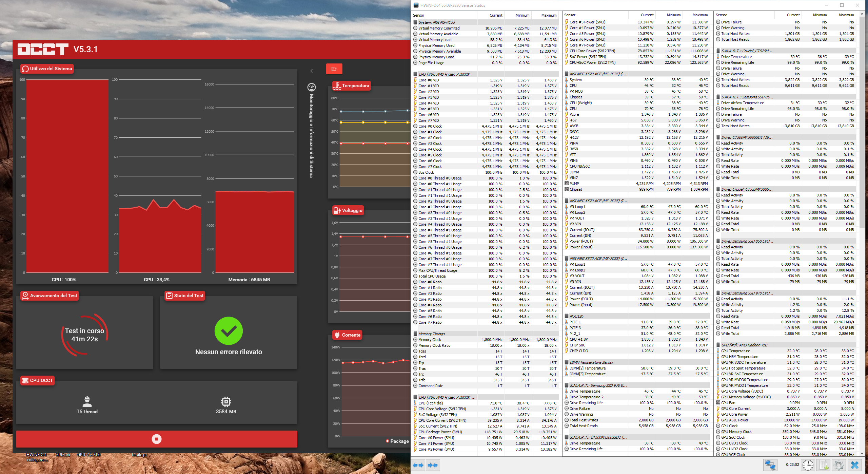Open HWiNFO remote network monitoring button
The width and height of the screenshot is (868, 474).
770,465
